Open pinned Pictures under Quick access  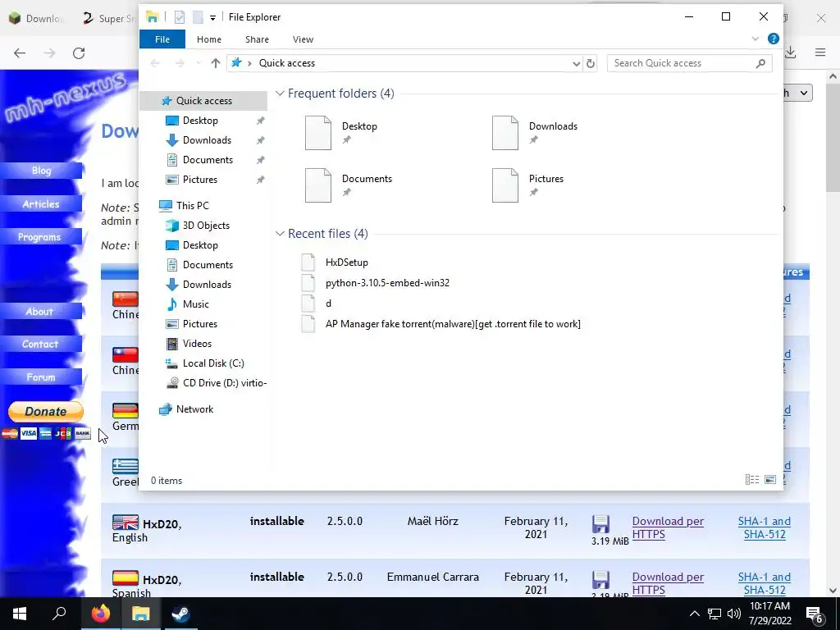200,180
